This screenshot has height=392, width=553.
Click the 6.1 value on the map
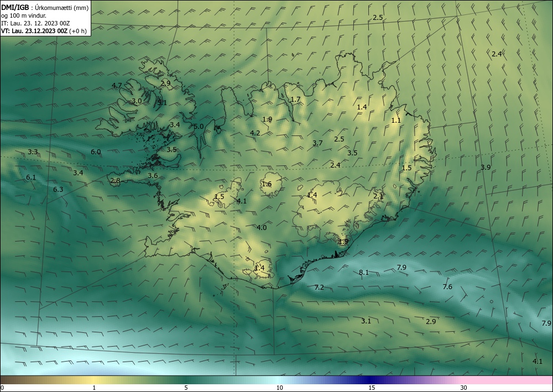[x=31, y=177]
